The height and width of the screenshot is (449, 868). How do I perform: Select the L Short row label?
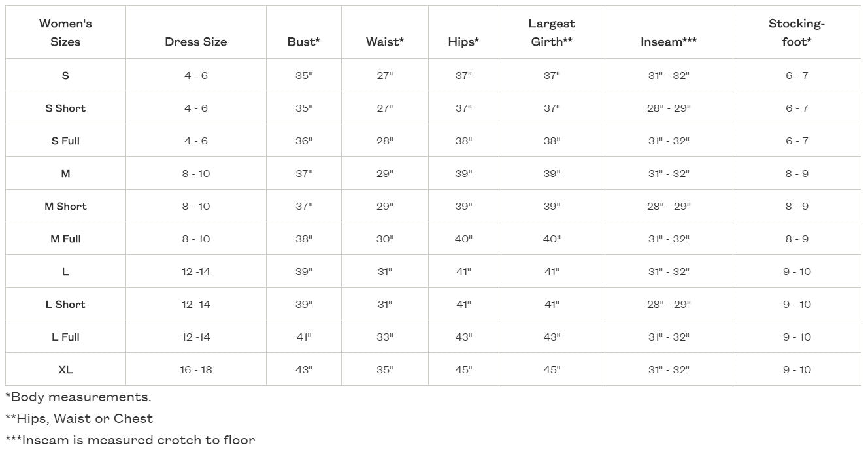click(x=65, y=305)
